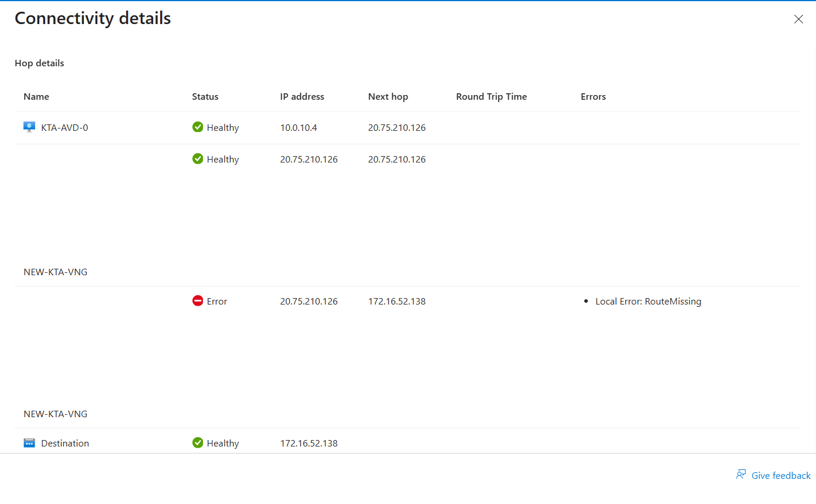
Task: Click the Connectivity details title
Action: [93, 18]
